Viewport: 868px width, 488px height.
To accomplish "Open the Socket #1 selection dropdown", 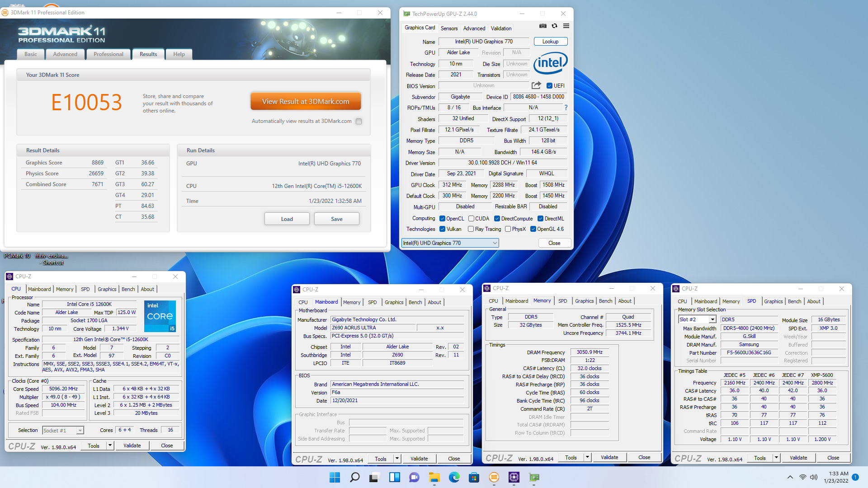I will [63, 431].
